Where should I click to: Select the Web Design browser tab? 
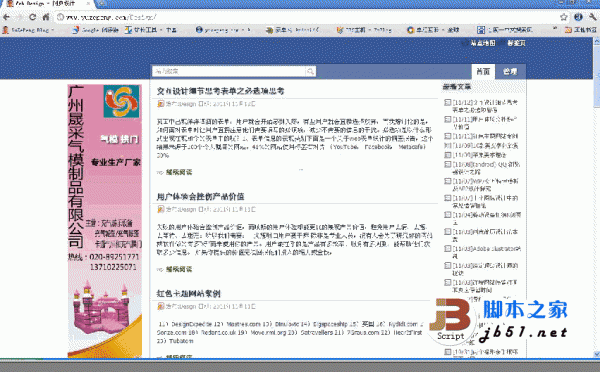click(48, 4)
